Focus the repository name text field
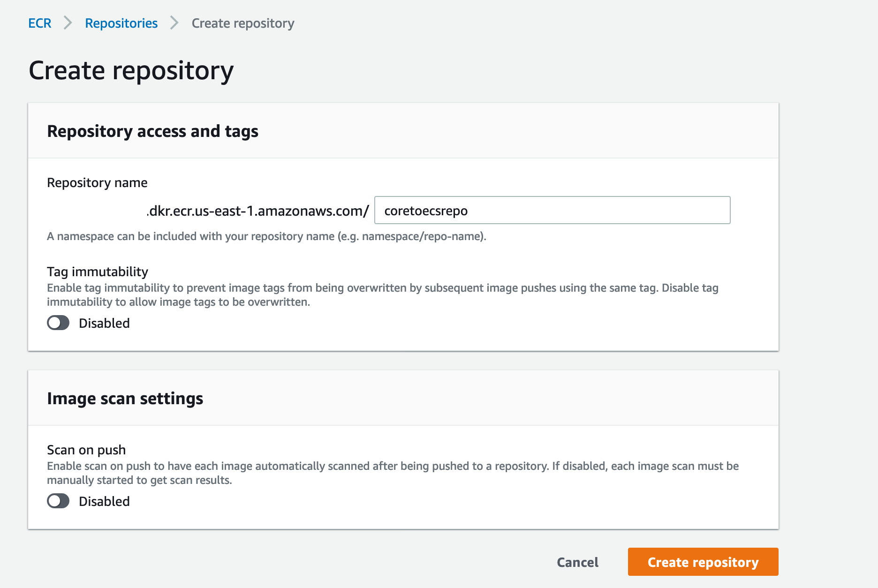Viewport: 878px width, 588px height. click(x=552, y=211)
